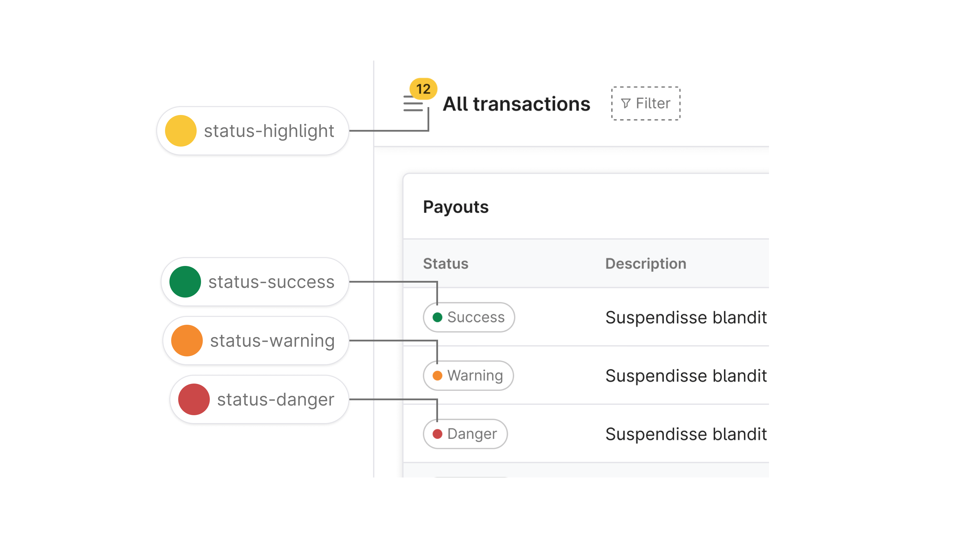Click the filter funnel icon
Viewport: 963px width, 560px height.
point(626,103)
